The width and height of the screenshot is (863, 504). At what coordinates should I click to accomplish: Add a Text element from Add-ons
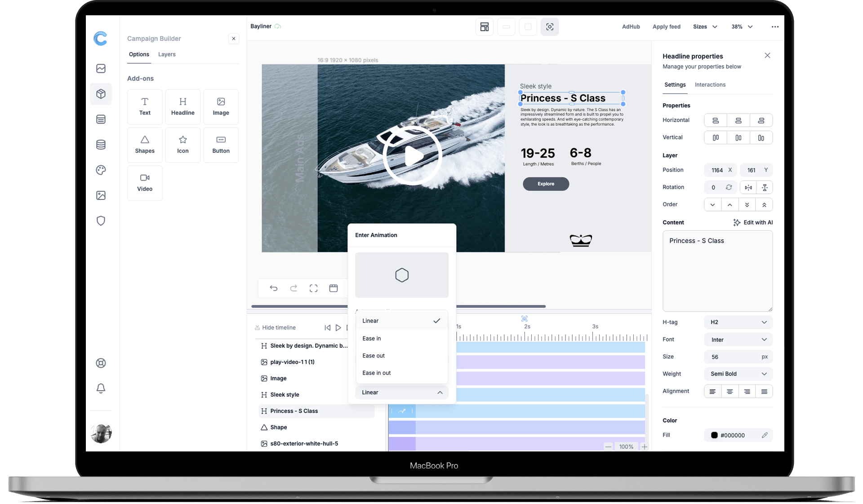coord(145,107)
